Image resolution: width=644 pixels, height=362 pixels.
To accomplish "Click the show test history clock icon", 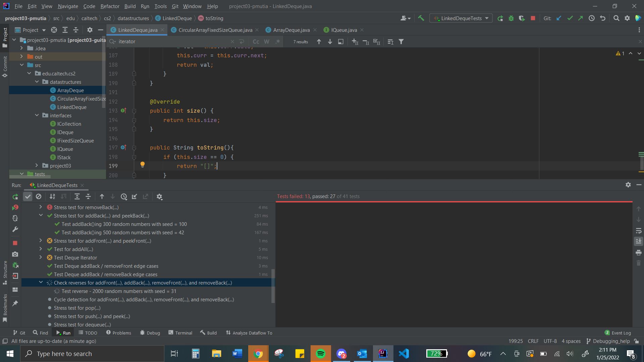I will point(124,197).
